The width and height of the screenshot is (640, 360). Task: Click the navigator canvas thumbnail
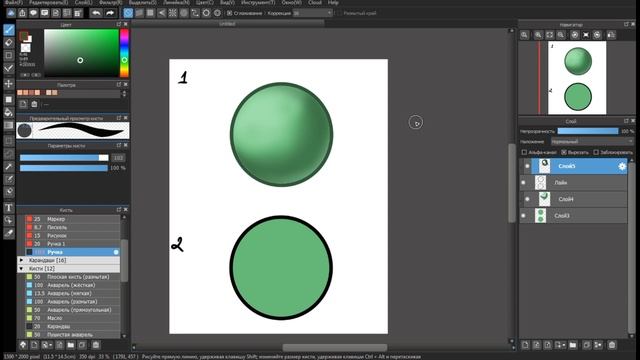pos(577,78)
